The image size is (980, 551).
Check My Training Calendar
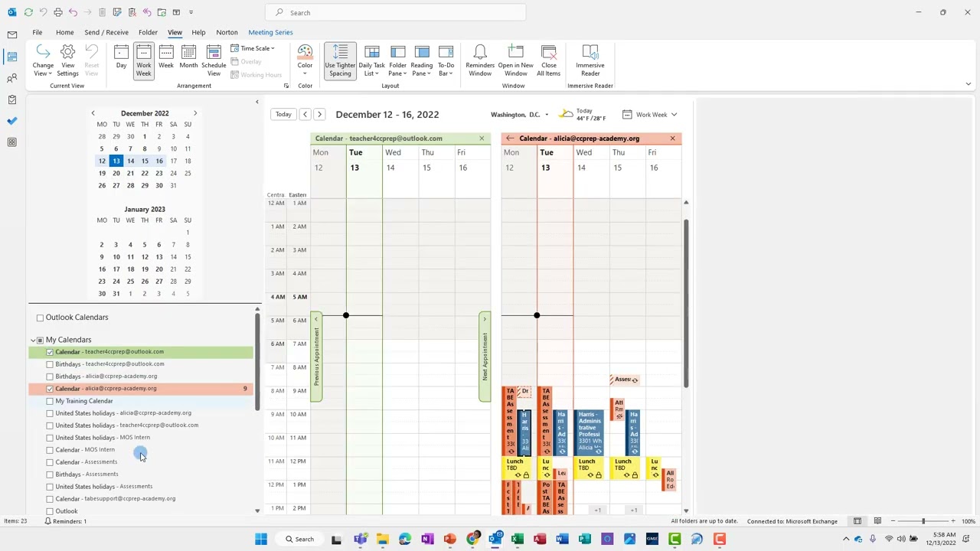pyautogui.click(x=50, y=401)
